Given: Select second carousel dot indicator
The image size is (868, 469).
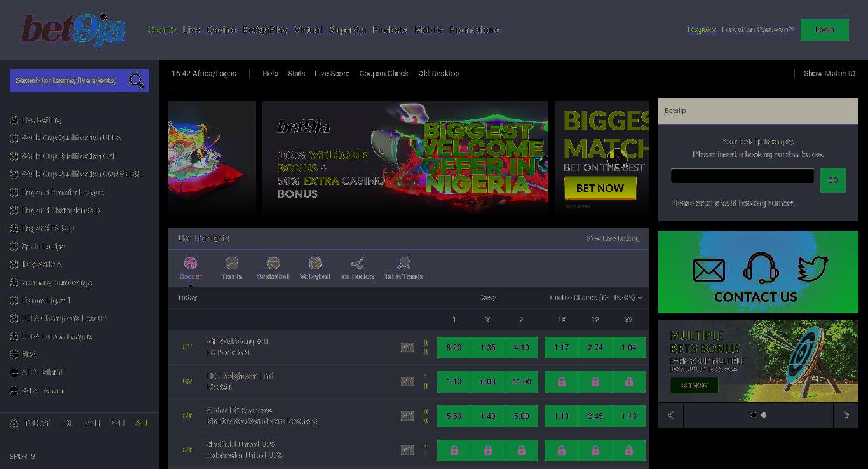Looking at the screenshot, I should [764, 415].
